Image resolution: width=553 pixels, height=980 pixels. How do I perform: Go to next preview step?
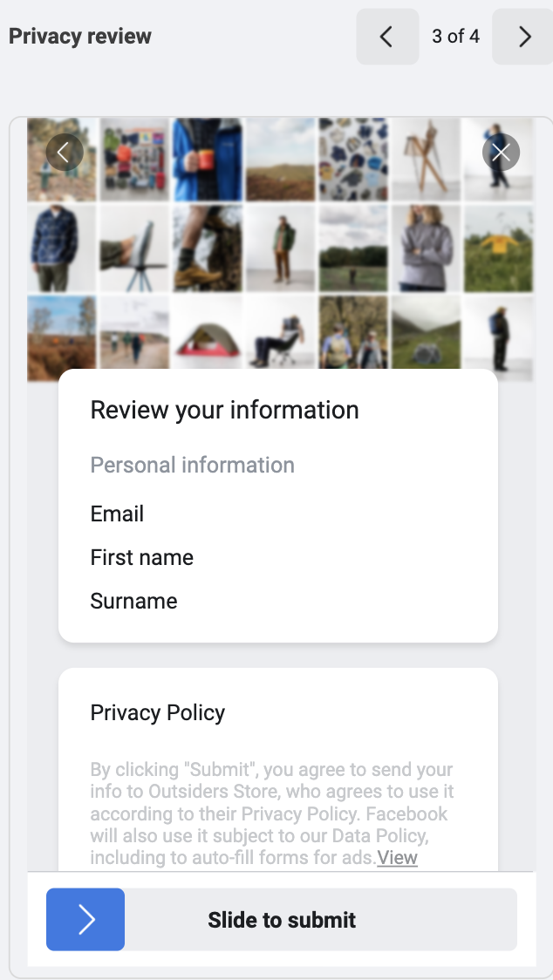pos(523,37)
